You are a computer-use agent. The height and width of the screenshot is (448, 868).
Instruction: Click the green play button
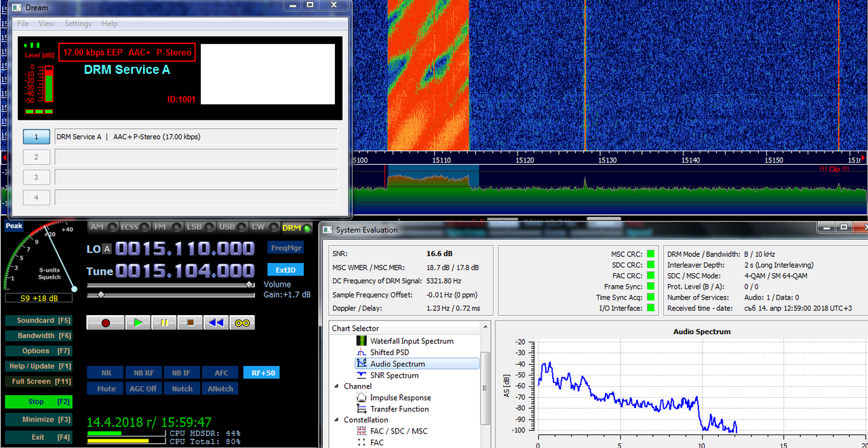pyautogui.click(x=138, y=323)
